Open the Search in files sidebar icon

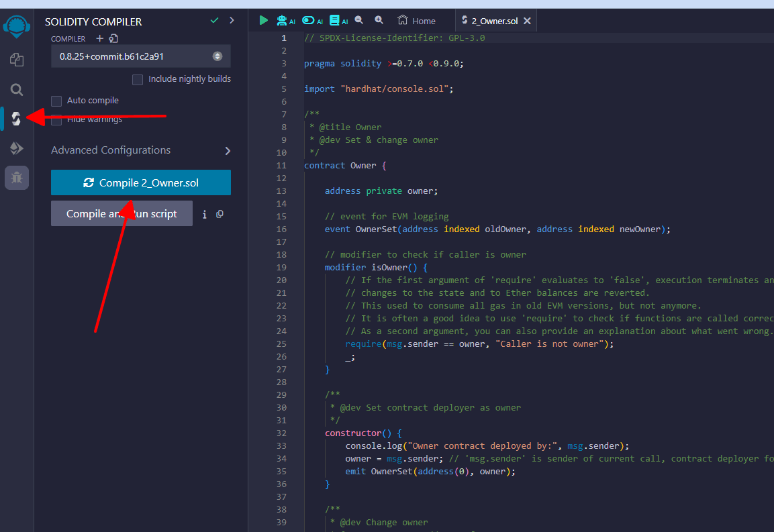(17, 90)
